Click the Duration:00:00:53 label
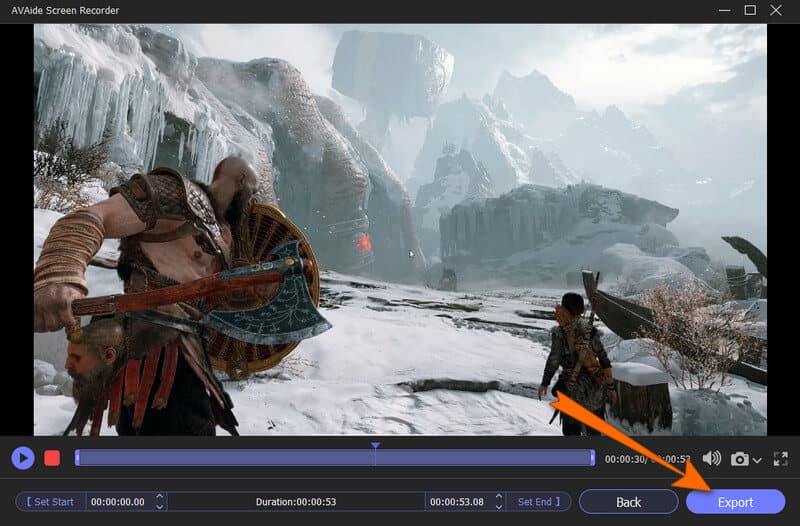This screenshot has height=526, width=800. (296, 502)
